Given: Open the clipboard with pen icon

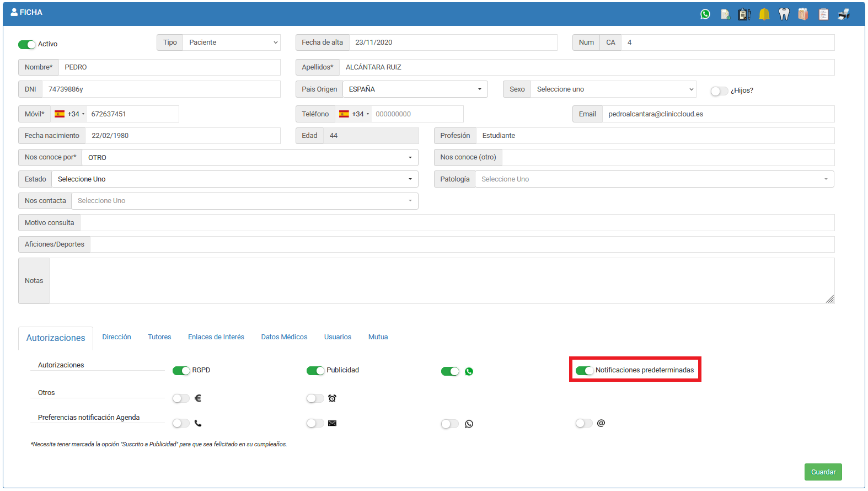Looking at the screenshot, I should (x=744, y=14).
